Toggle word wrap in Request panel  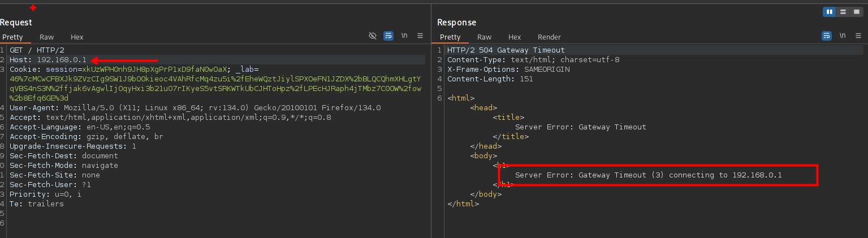(388, 36)
